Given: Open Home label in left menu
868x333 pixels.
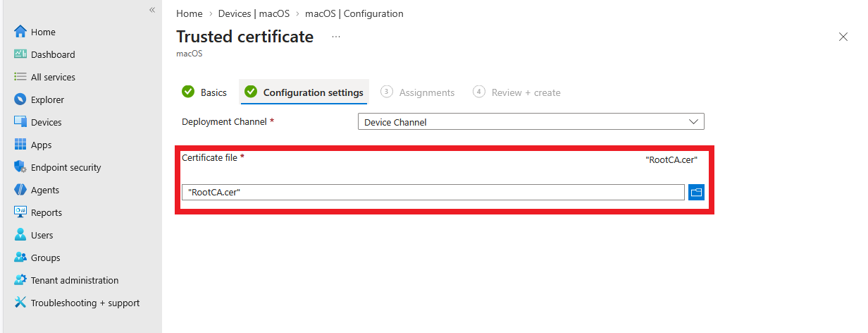Looking at the screenshot, I should tap(43, 32).
